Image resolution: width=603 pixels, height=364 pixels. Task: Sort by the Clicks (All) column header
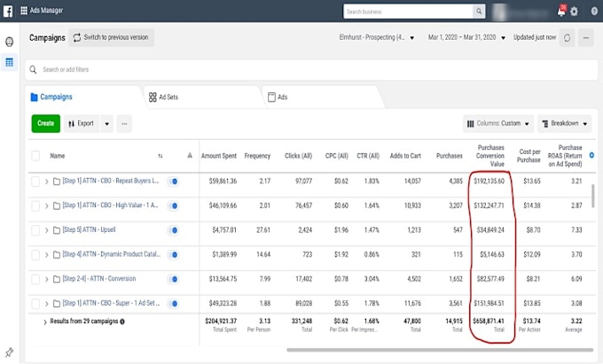299,156
